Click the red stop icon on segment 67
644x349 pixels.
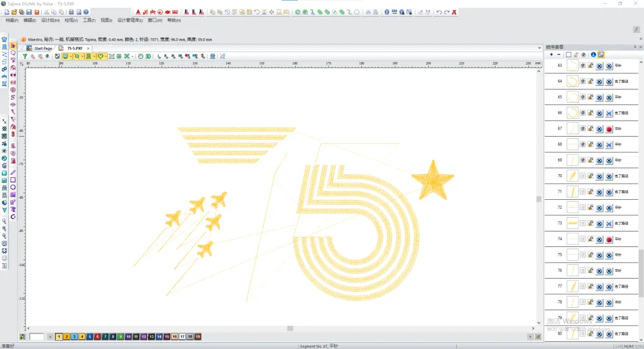click(x=609, y=129)
